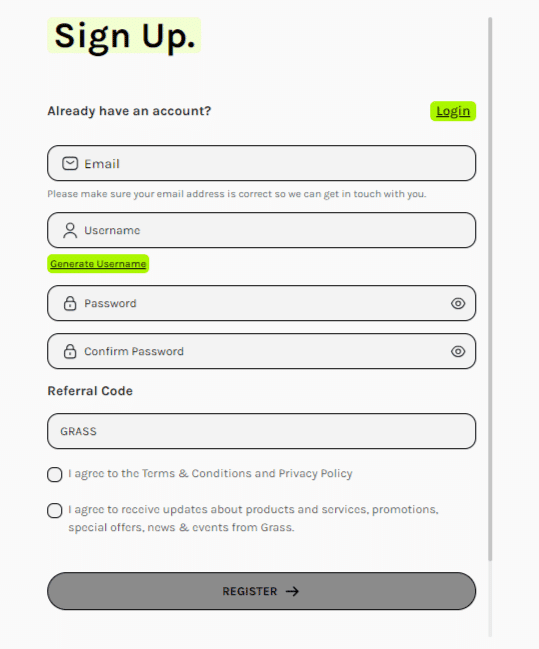Click the Referral Code field showing GRASS
Viewport: 539px width, 649px height.
coord(262,431)
